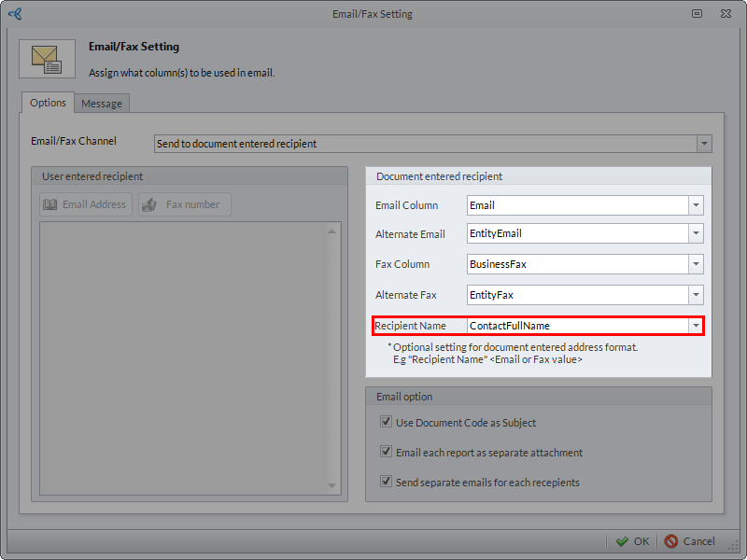Expand the Alternate Email dropdown arrow

(696, 235)
